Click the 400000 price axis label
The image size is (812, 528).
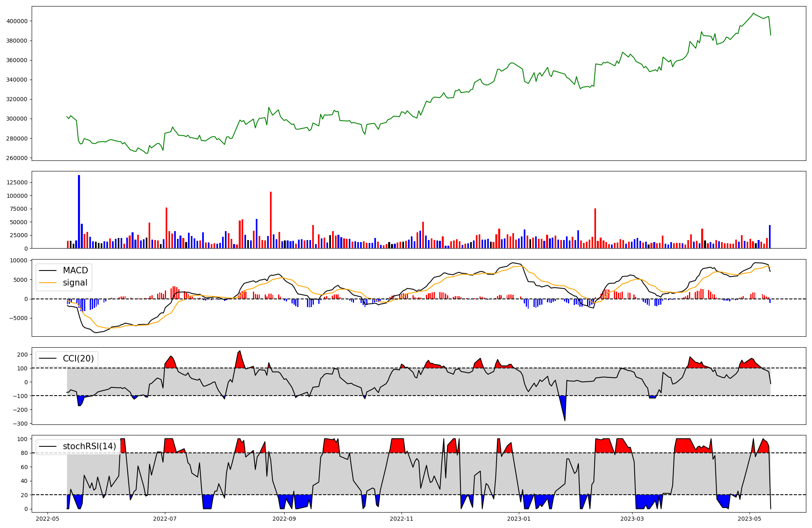click(17, 21)
